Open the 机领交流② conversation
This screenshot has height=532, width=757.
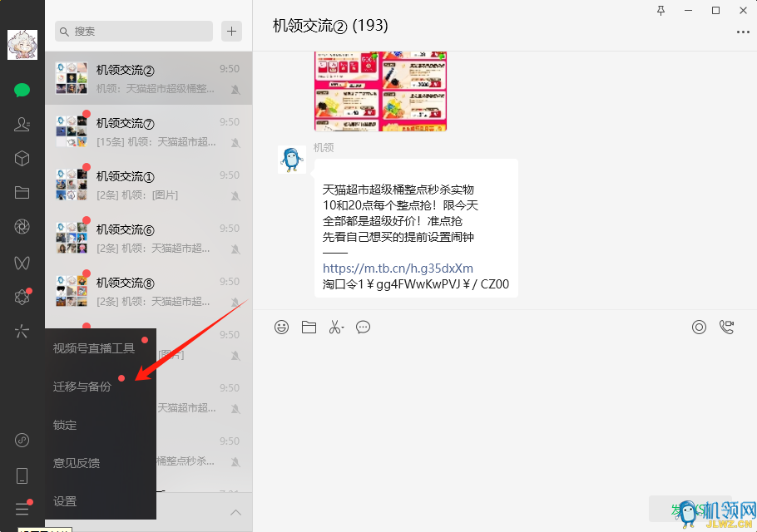[x=149, y=78]
